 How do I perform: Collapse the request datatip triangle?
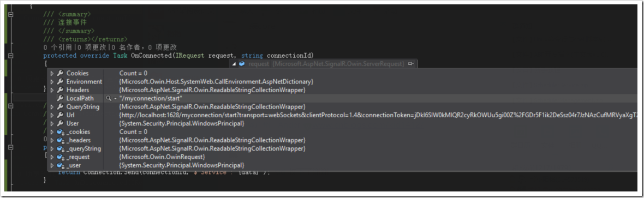tap(234, 64)
